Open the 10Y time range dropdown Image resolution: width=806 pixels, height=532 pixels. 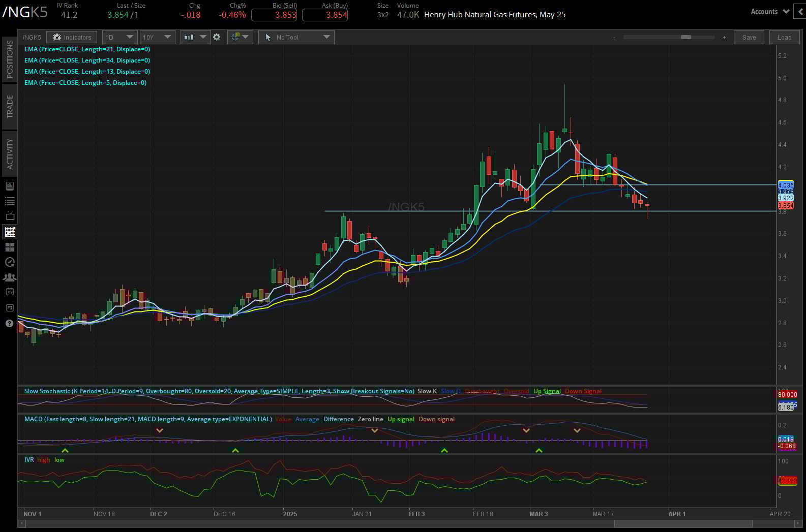158,37
